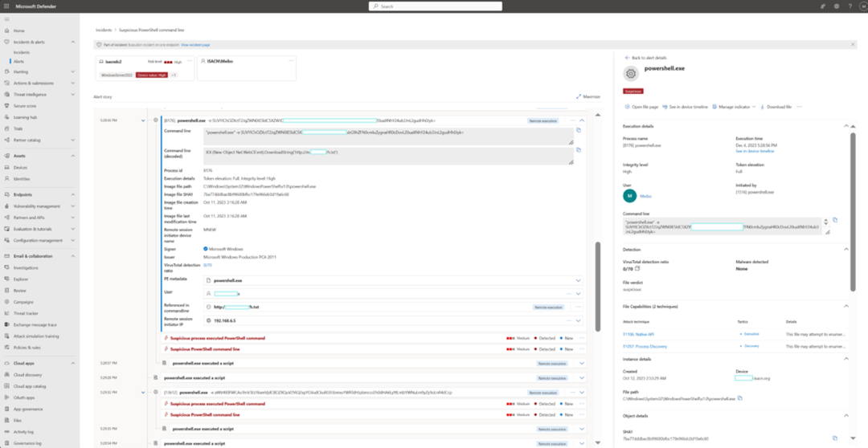
Task: Open T1057: Process Discovery technique link
Action: 645,346
